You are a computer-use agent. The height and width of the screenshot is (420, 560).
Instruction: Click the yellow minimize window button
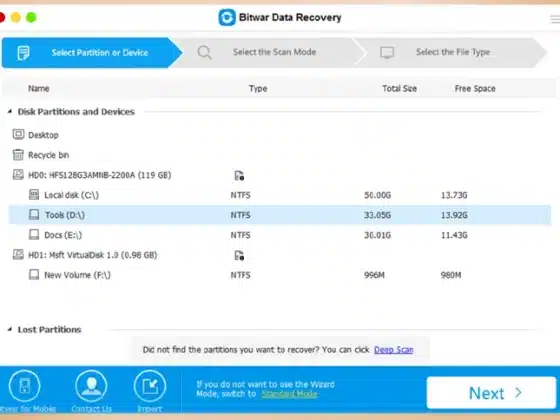click(x=16, y=17)
